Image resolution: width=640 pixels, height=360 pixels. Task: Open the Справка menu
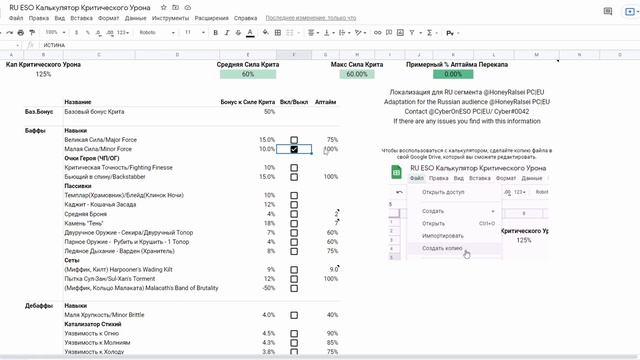(245, 18)
